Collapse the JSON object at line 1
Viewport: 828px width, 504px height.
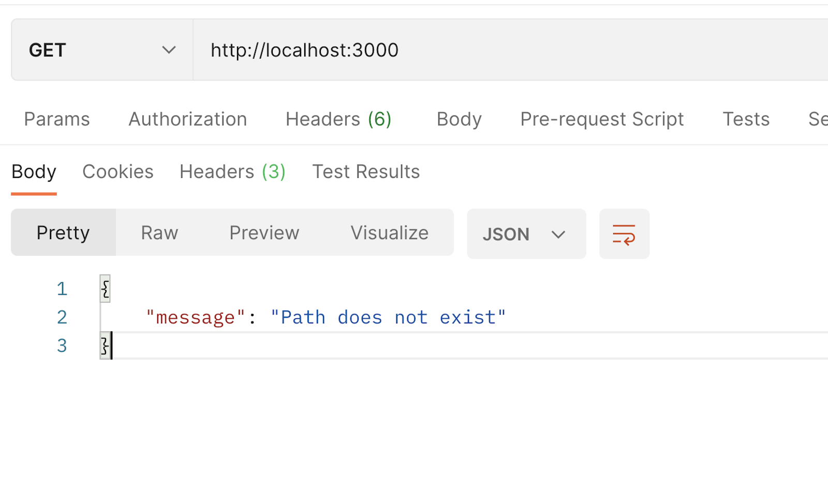105,289
